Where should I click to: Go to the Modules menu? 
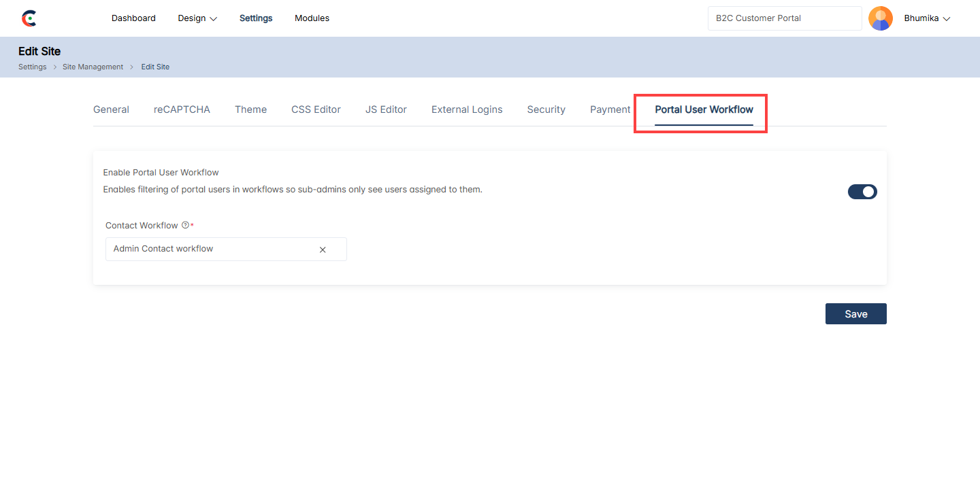point(312,18)
